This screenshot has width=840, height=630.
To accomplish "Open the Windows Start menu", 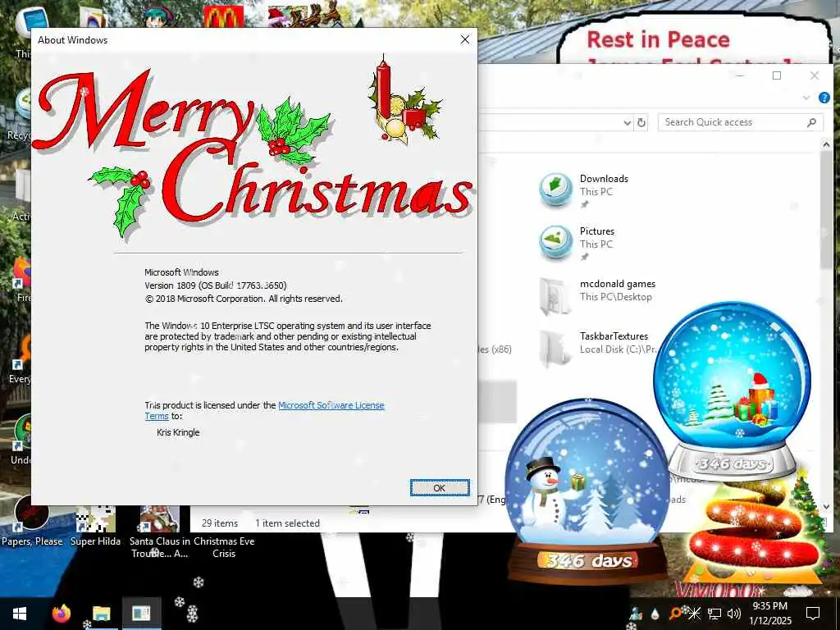I will [20, 614].
